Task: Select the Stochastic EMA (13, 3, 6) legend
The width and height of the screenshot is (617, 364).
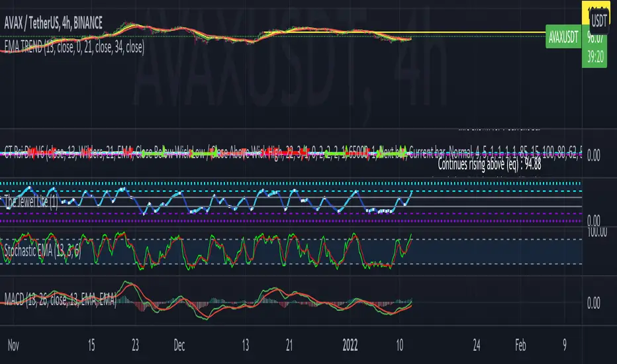Action: [42, 250]
